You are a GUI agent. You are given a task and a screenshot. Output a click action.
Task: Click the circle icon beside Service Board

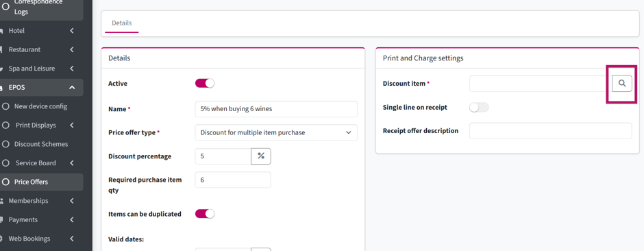coord(5,163)
